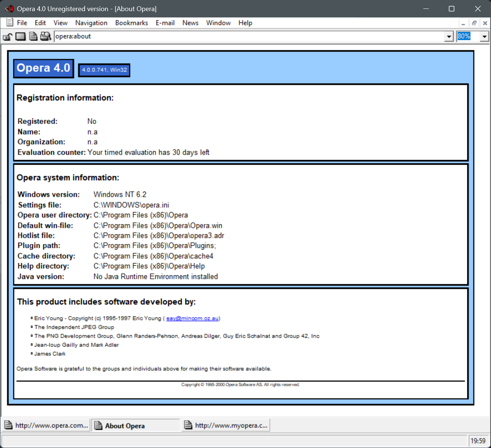Open print preview magnifier icon
The height and width of the screenshot is (448, 491).
46,36
